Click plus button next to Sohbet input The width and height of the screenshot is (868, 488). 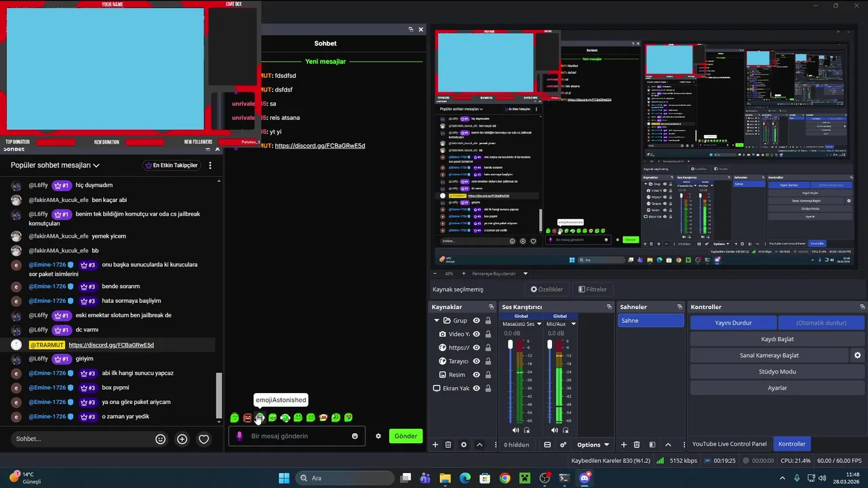pyautogui.click(x=182, y=439)
